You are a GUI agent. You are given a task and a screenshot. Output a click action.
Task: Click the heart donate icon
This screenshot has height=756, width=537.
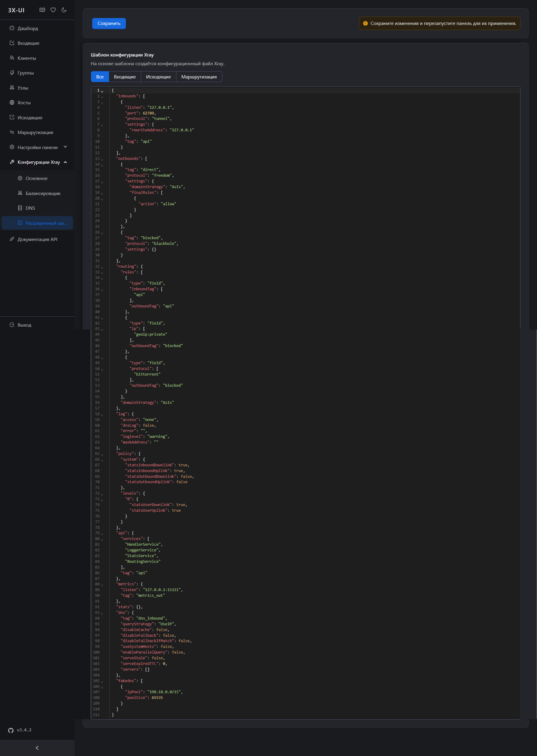[x=53, y=10]
